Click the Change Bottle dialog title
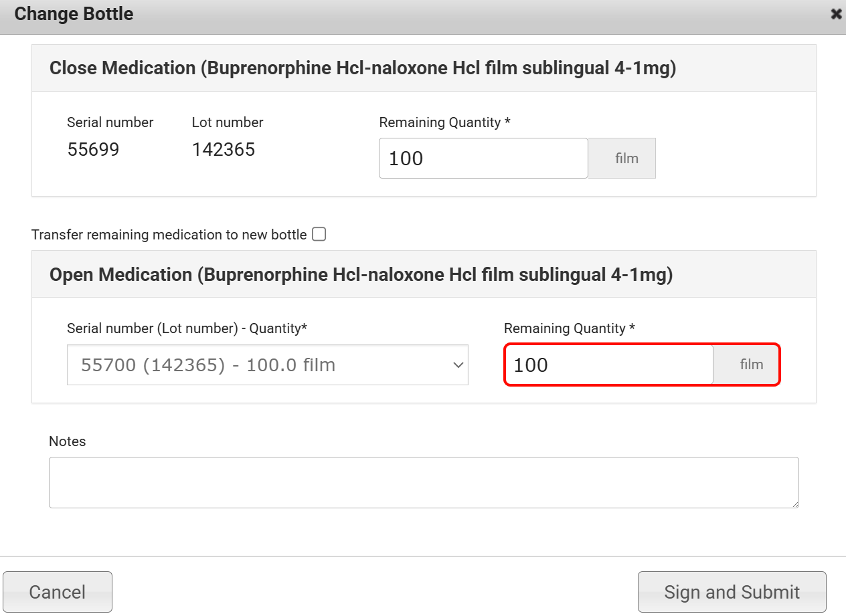846x616 pixels. (74, 14)
